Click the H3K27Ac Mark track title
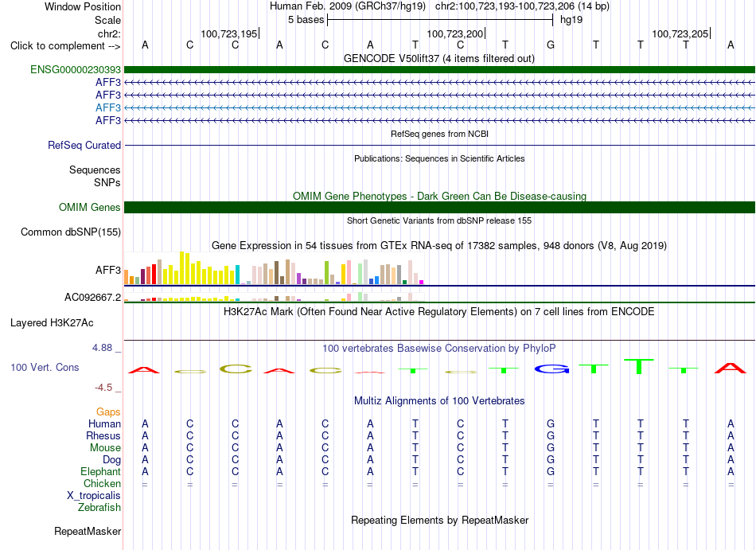 coord(438,312)
